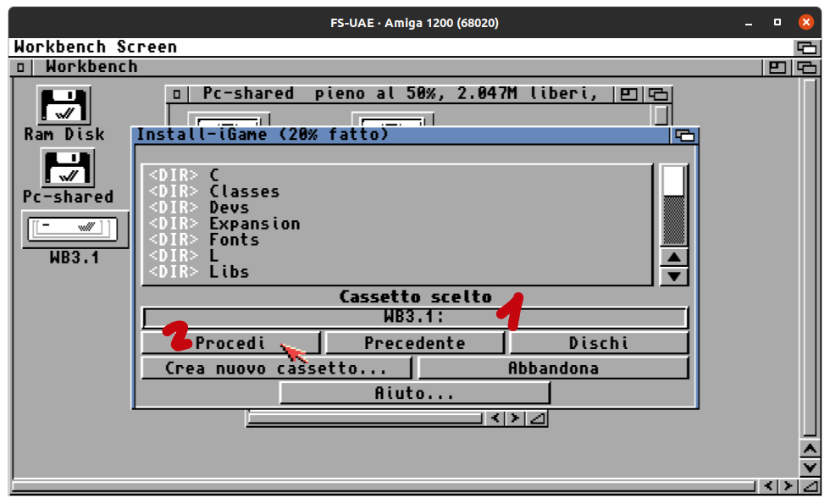
Task: Click Pc-shared window left scroll arrow
Action: coord(495,418)
